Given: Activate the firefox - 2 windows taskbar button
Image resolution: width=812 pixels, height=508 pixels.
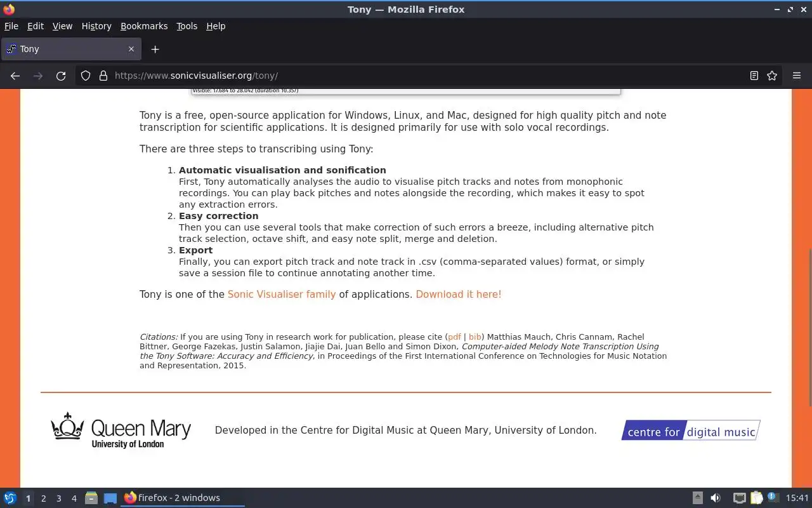Looking at the screenshot, I should point(183,498).
